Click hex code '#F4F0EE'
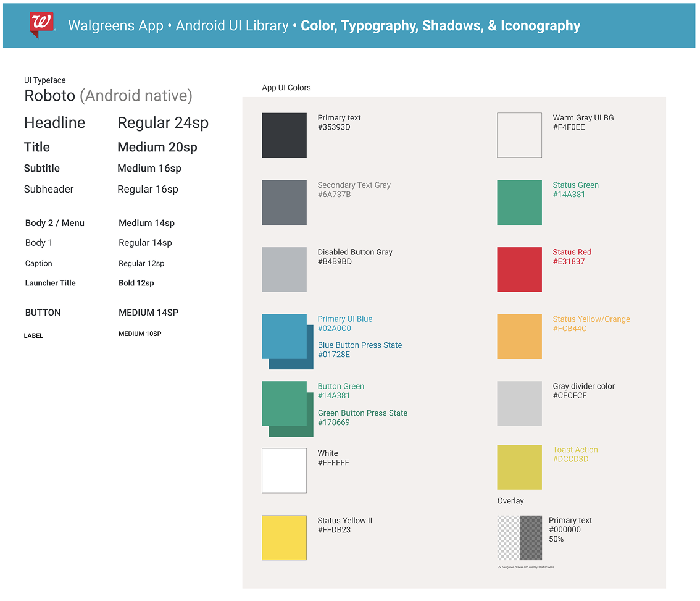 569,127
